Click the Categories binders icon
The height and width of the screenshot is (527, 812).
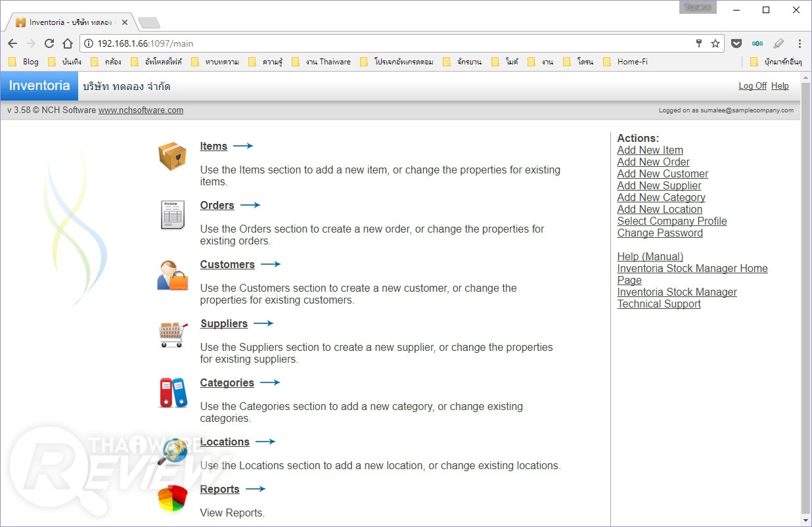[173, 392]
